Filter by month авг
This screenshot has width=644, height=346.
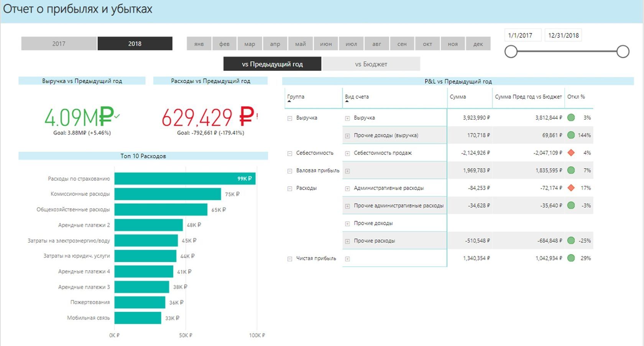(x=377, y=44)
